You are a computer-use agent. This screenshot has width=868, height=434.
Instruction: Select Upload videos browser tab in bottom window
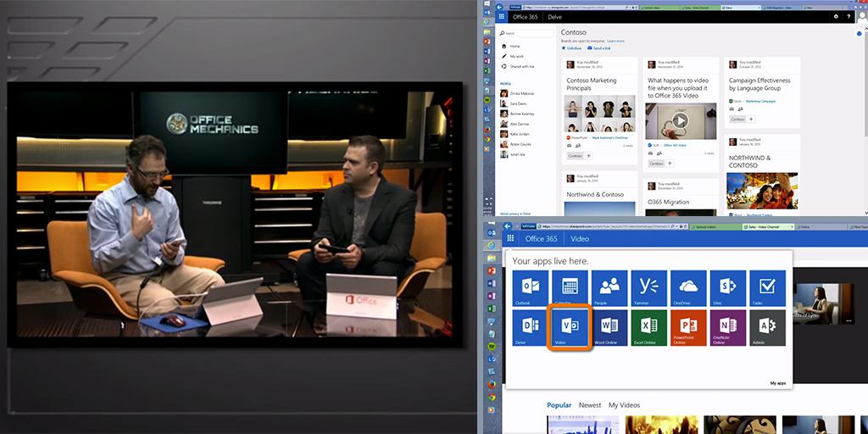(715, 227)
